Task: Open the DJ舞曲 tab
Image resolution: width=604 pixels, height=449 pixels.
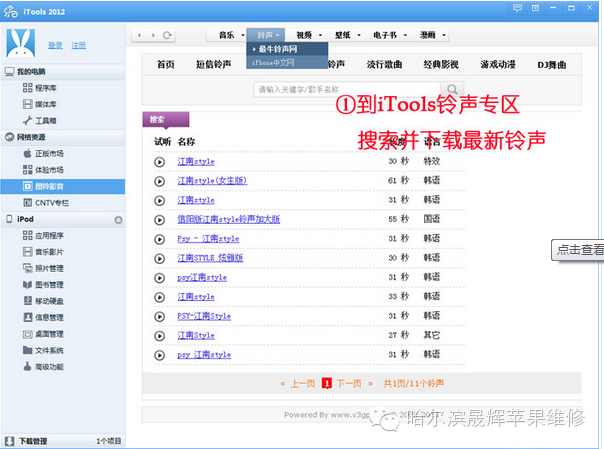Action: coord(552,65)
